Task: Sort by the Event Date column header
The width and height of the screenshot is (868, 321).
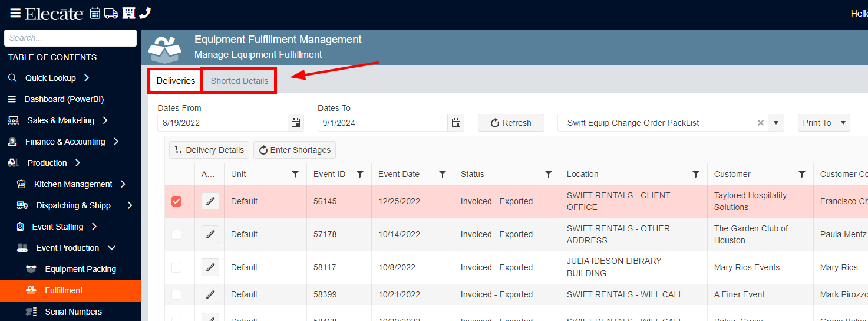Action: click(x=399, y=174)
